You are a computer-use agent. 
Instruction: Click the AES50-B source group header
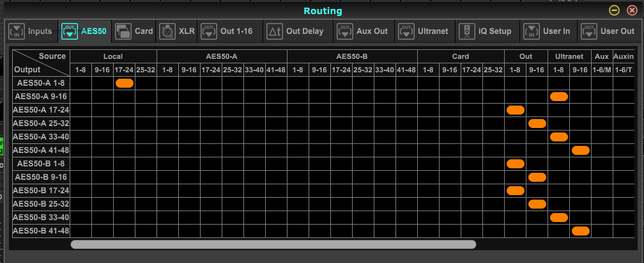coord(352,56)
